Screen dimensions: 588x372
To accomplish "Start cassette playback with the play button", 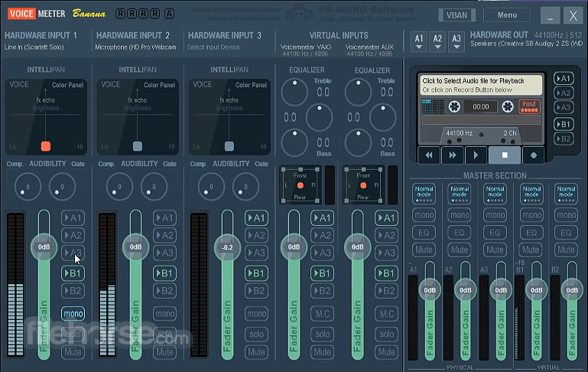I will pyautogui.click(x=476, y=155).
